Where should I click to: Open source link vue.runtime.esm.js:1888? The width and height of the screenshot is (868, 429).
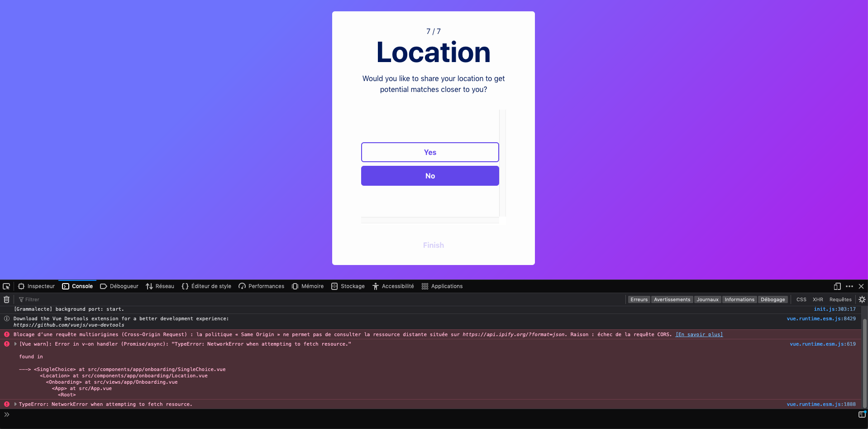(x=821, y=404)
